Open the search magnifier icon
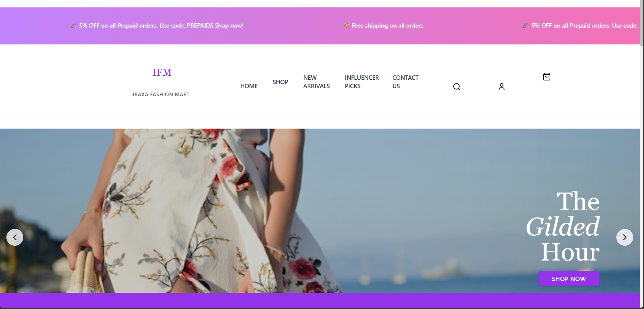 [457, 87]
